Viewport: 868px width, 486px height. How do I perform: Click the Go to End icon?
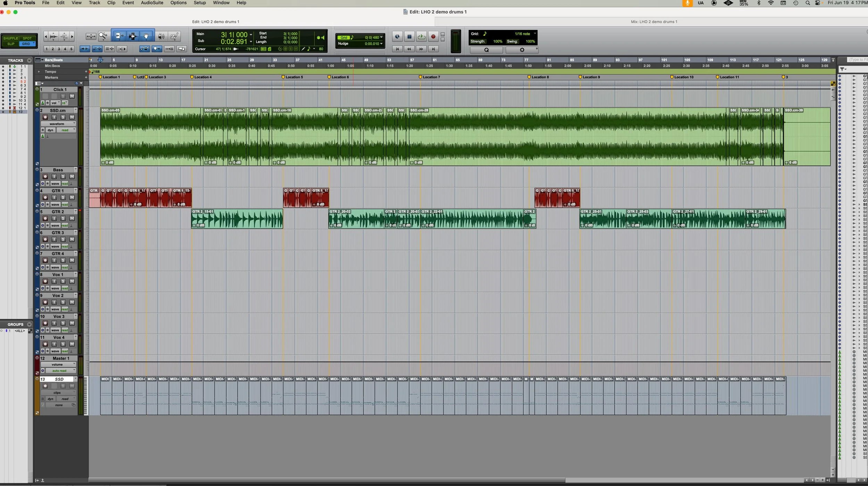[x=433, y=49]
